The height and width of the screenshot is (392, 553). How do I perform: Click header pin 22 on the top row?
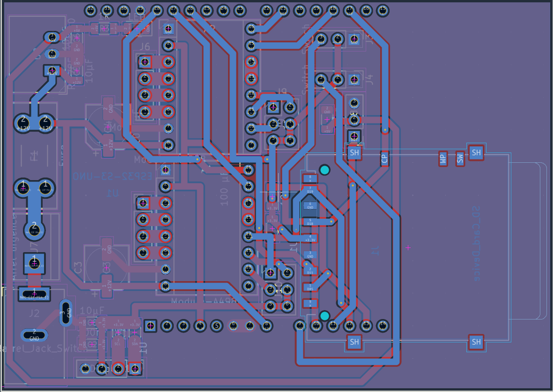click(266, 10)
